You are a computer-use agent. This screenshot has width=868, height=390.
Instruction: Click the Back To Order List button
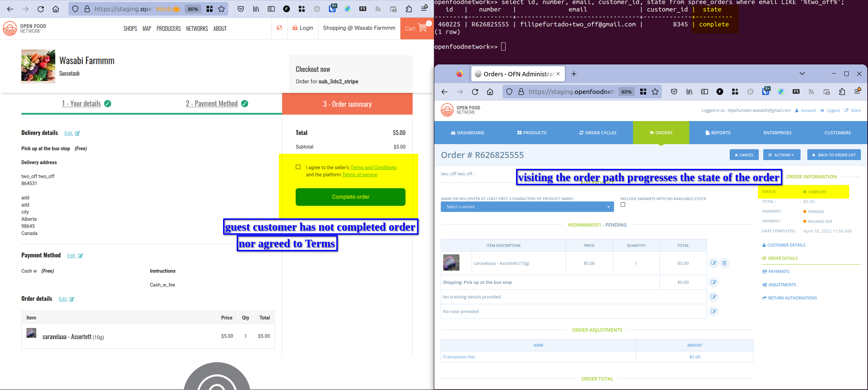tap(834, 155)
